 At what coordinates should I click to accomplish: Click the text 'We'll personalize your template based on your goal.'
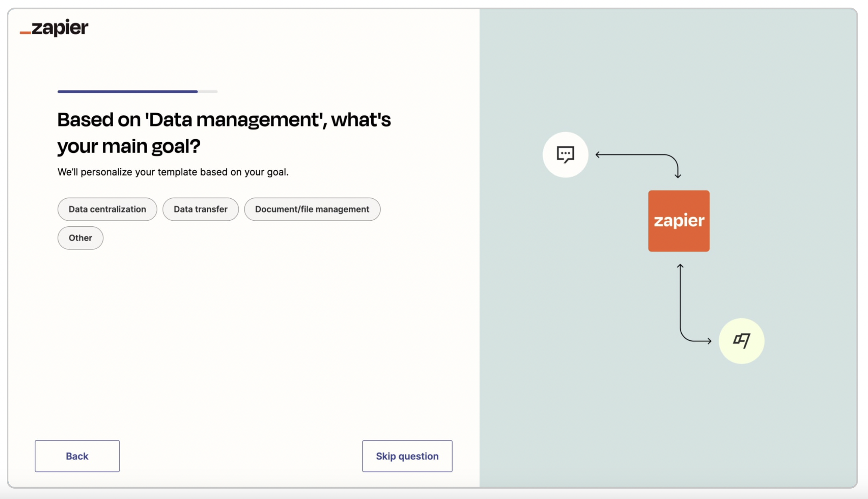click(173, 172)
